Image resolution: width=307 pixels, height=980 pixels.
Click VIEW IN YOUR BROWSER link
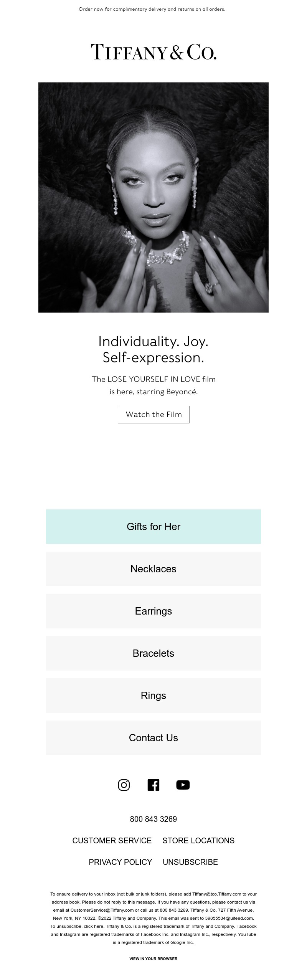[x=153, y=959]
